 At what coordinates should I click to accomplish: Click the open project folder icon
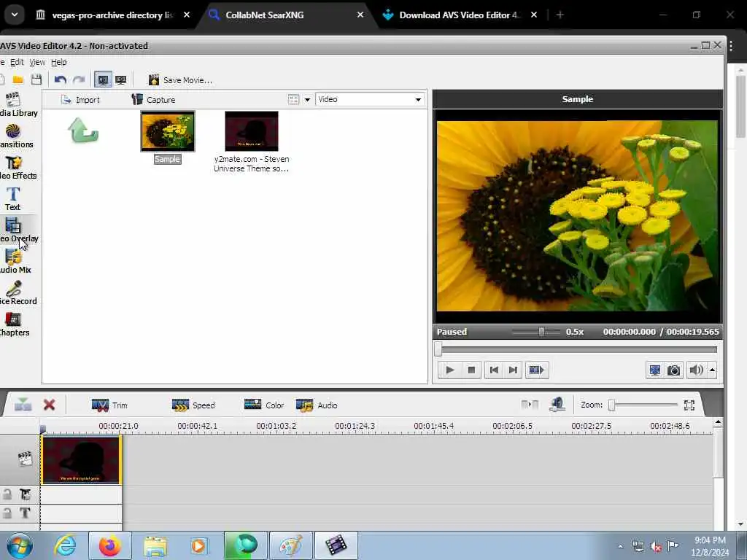pos(18,79)
